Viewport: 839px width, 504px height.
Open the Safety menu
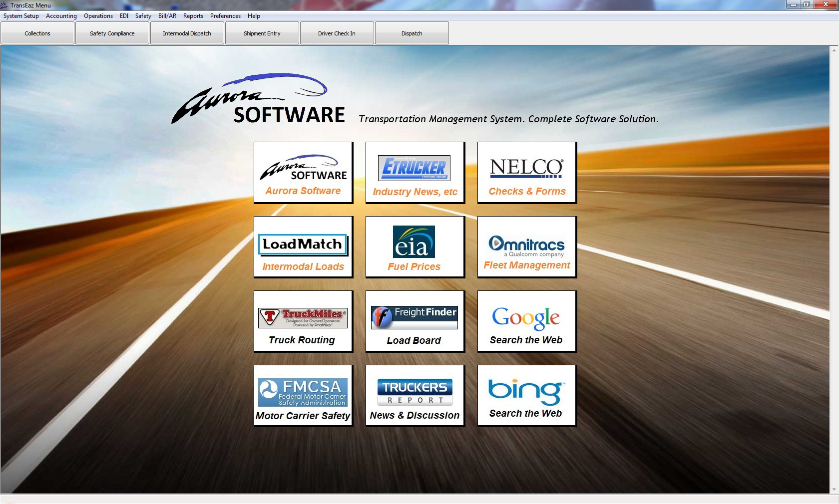click(143, 16)
